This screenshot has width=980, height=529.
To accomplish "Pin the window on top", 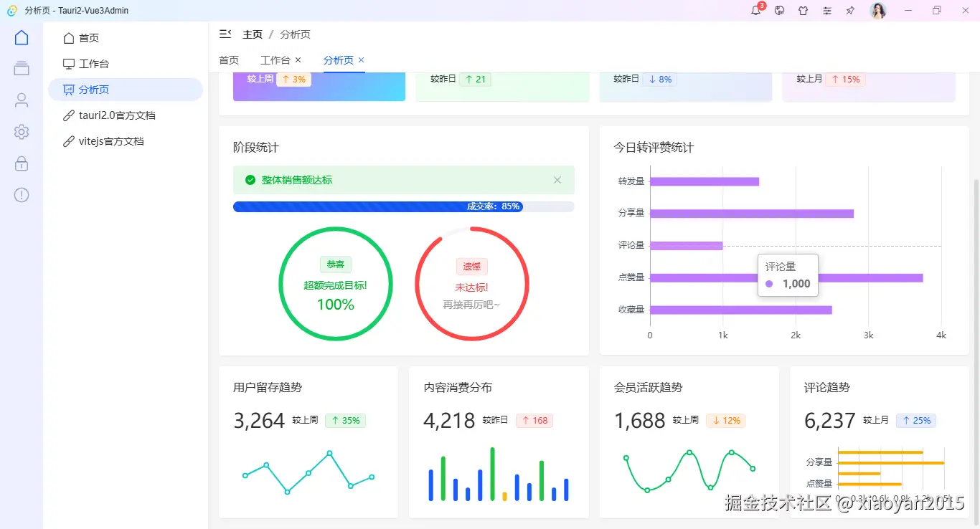I will (851, 11).
